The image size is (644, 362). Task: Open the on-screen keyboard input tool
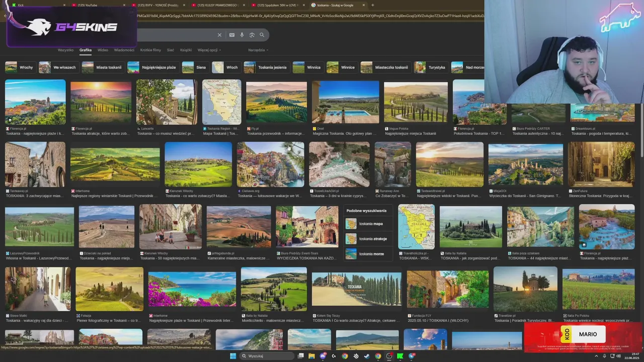(231, 35)
